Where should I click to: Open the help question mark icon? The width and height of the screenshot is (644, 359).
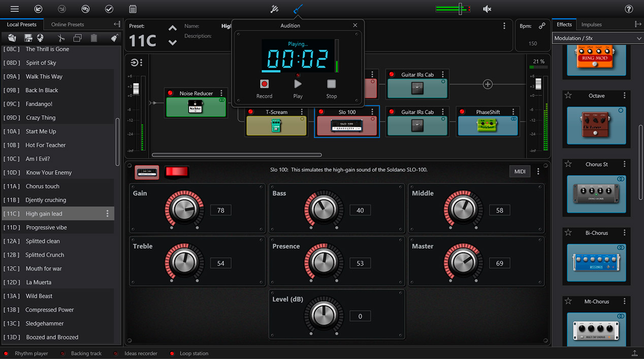pos(629,9)
